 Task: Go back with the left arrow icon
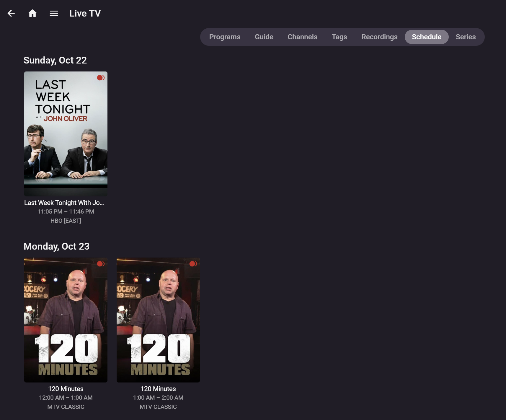point(11,13)
